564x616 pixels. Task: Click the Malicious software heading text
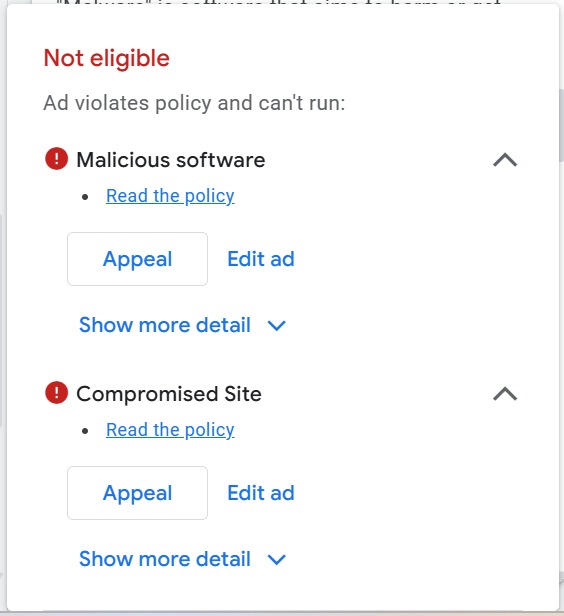point(171,160)
